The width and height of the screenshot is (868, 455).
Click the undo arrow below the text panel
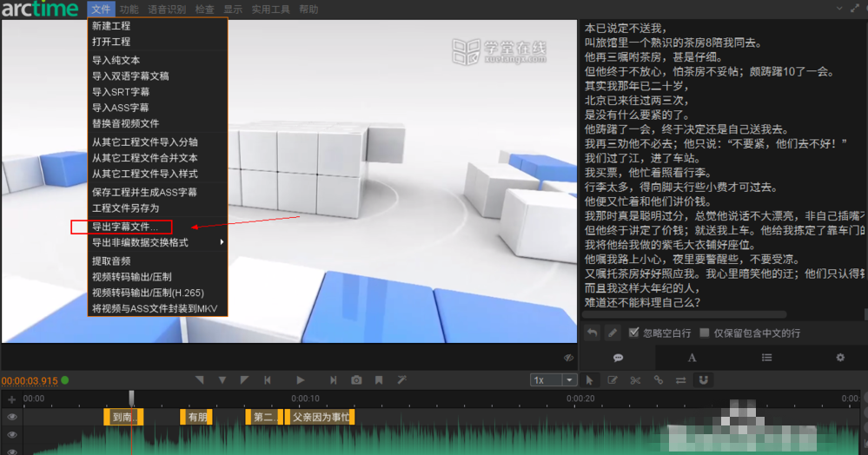(x=593, y=333)
